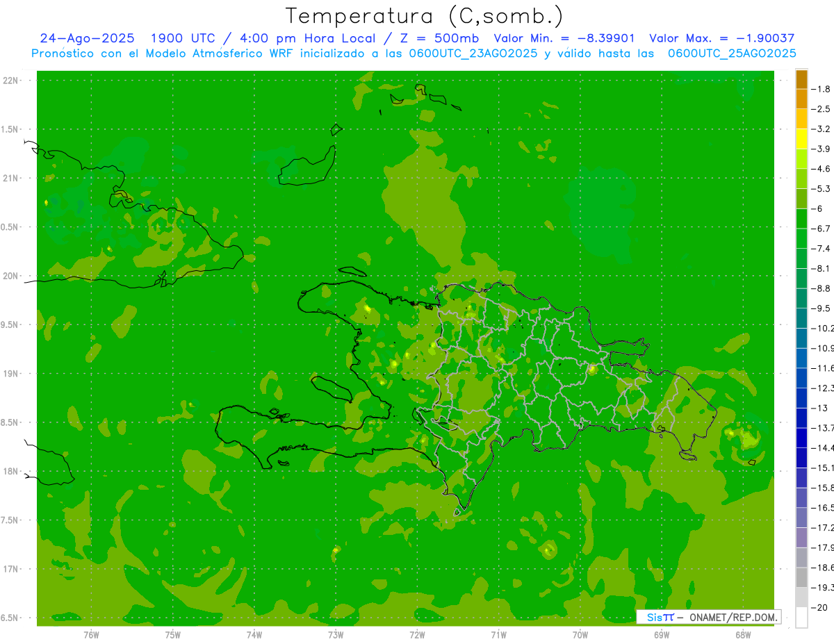Click 'Valor Max. = -1.90037' text
The width and height of the screenshot is (834, 644).
click(721, 38)
